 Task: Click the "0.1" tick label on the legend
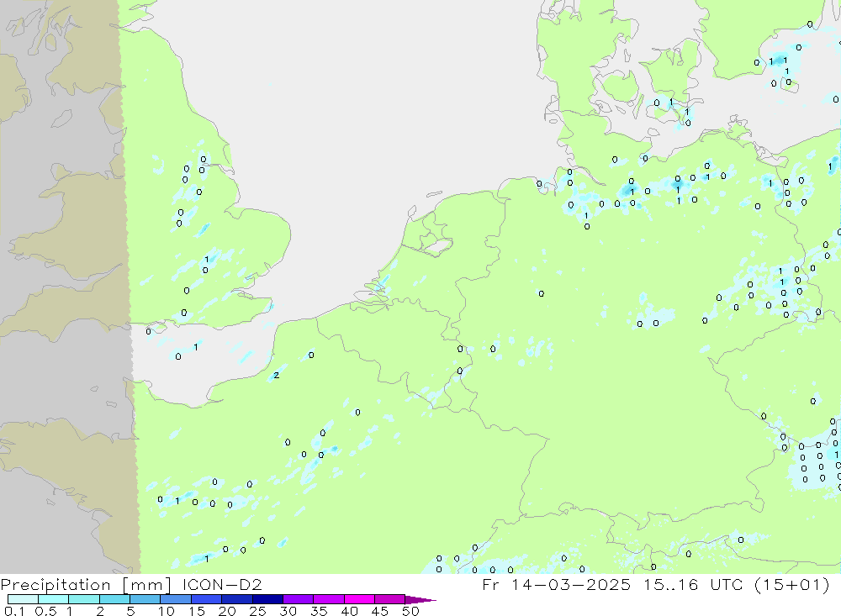[x=14, y=611]
